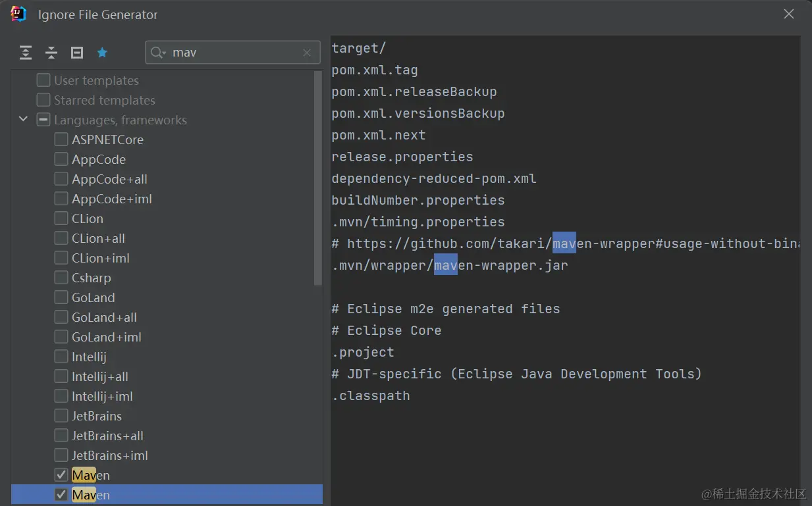Click the "pom.xml.tag" preview line
Viewport: 812px width, 506px height.
[x=375, y=70]
